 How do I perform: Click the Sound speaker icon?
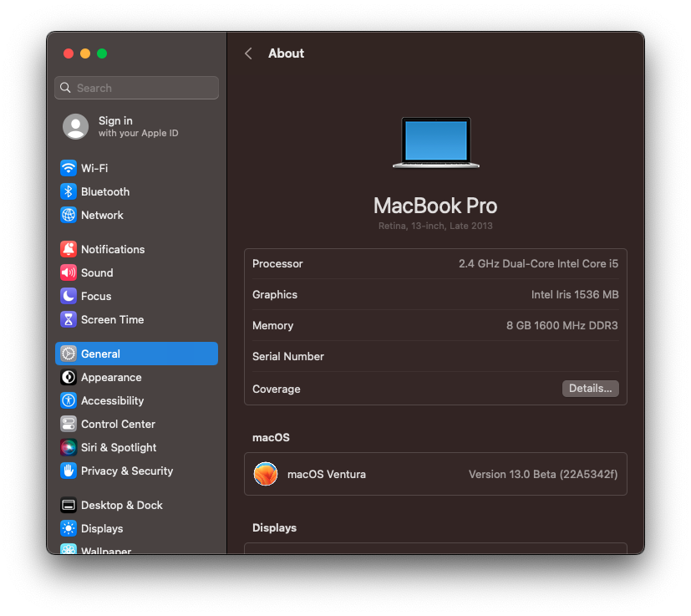(x=69, y=272)
